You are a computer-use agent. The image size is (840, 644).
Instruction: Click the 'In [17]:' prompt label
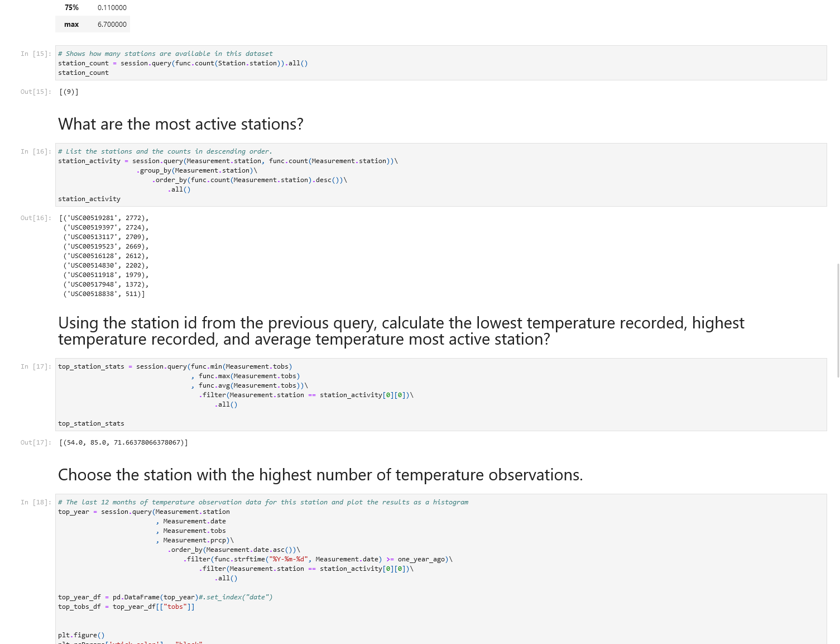[36, 367]
